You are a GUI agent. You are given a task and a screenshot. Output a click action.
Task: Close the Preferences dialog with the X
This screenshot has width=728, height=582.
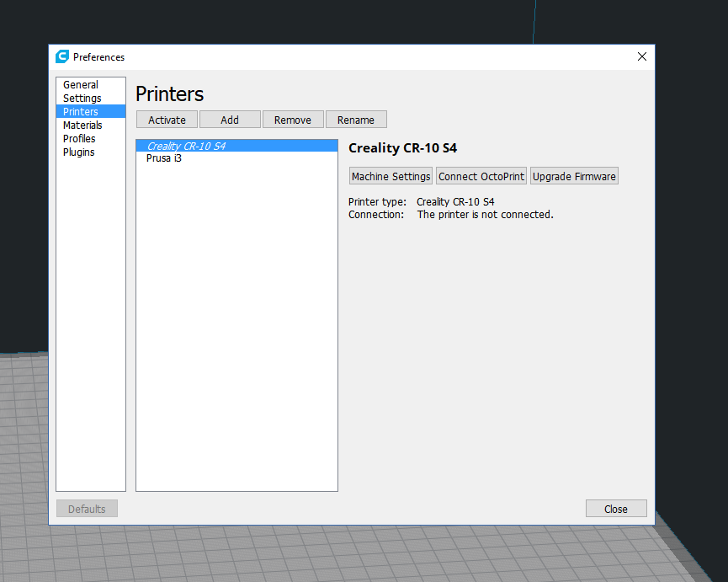[641, 56]
